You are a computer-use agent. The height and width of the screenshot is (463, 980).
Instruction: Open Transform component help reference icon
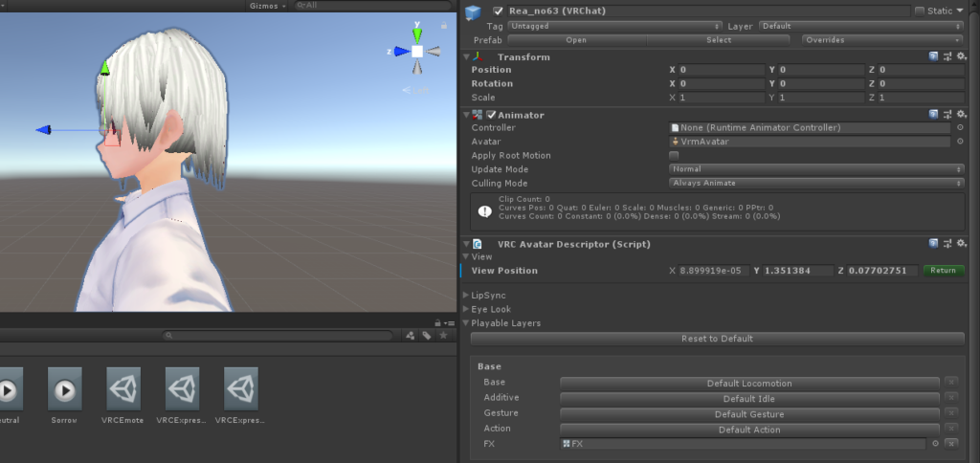933,56
